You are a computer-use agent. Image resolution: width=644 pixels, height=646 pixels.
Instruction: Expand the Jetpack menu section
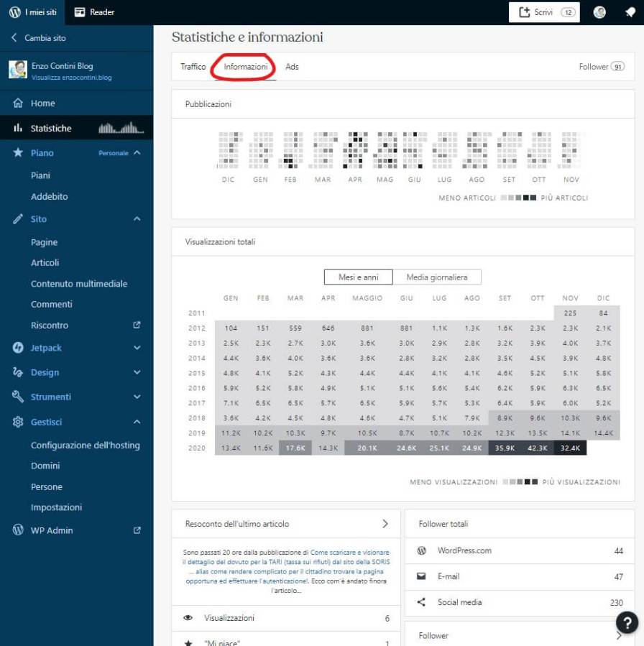[137, 348]
